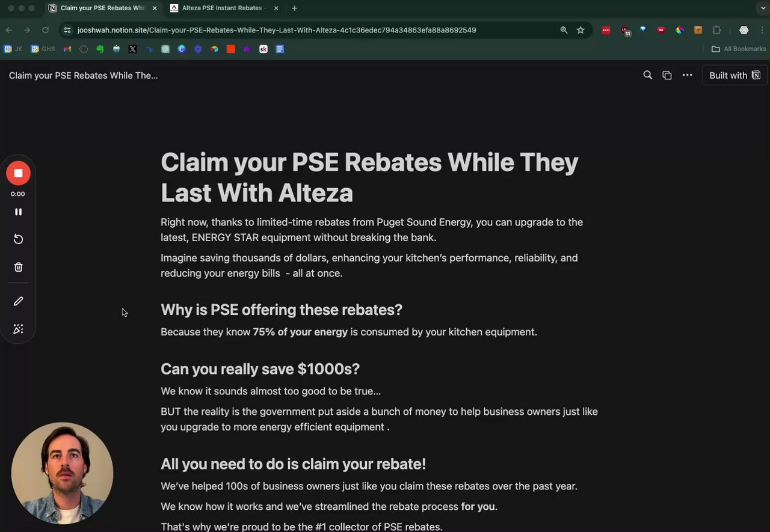This screenshot has height=532, width=770.
Task: View site information in address bar
Action: pyautogui.click(x=67, y=30)
